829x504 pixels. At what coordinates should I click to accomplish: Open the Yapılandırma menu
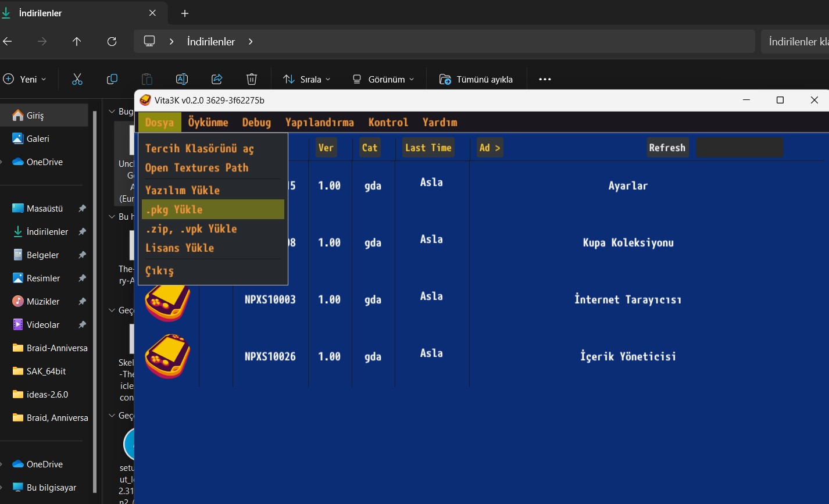319,122
